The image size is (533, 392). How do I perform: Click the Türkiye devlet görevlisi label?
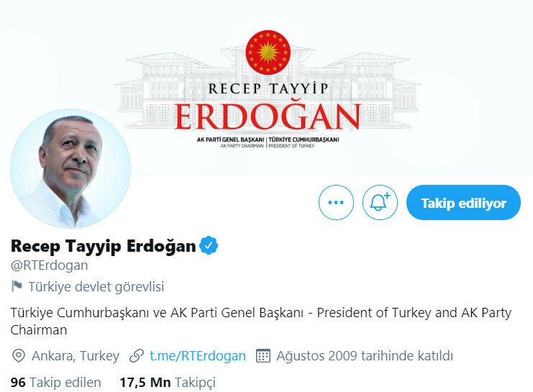(96, 286)
